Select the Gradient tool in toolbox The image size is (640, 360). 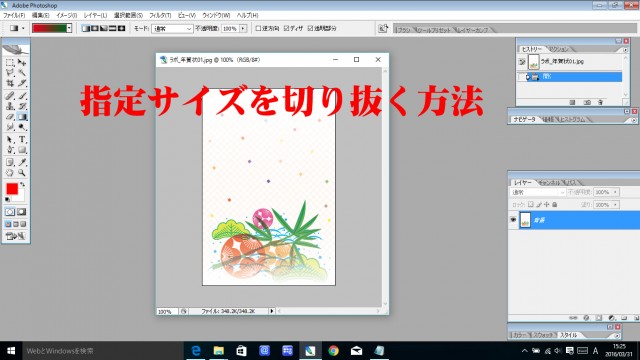(x=22, y=117)
